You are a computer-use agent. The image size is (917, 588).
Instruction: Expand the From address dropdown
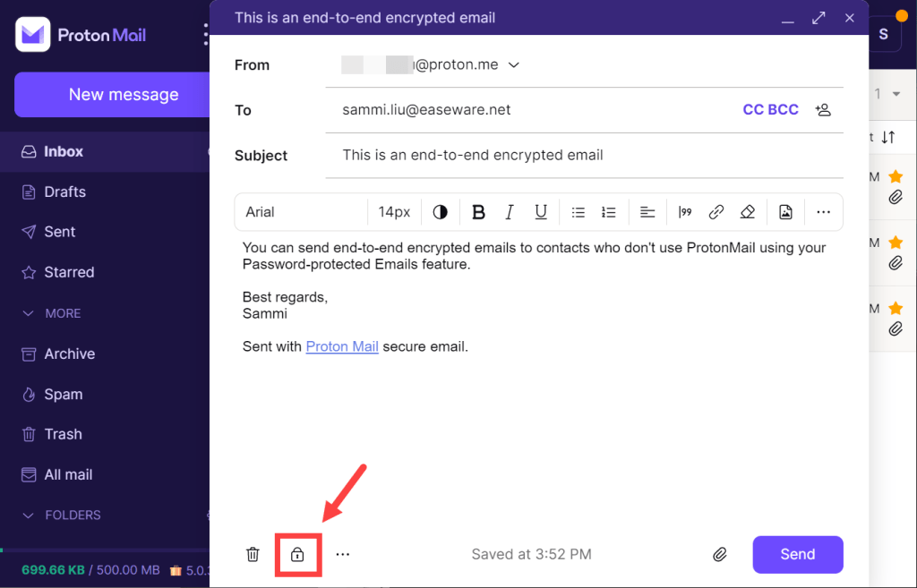[513, 64]
